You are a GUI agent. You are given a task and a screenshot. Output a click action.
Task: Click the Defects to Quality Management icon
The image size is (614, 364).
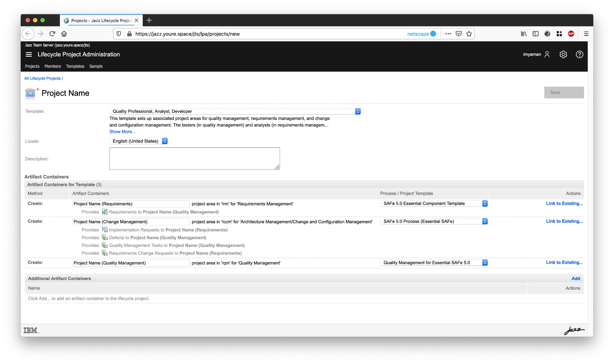pos(105,237)
